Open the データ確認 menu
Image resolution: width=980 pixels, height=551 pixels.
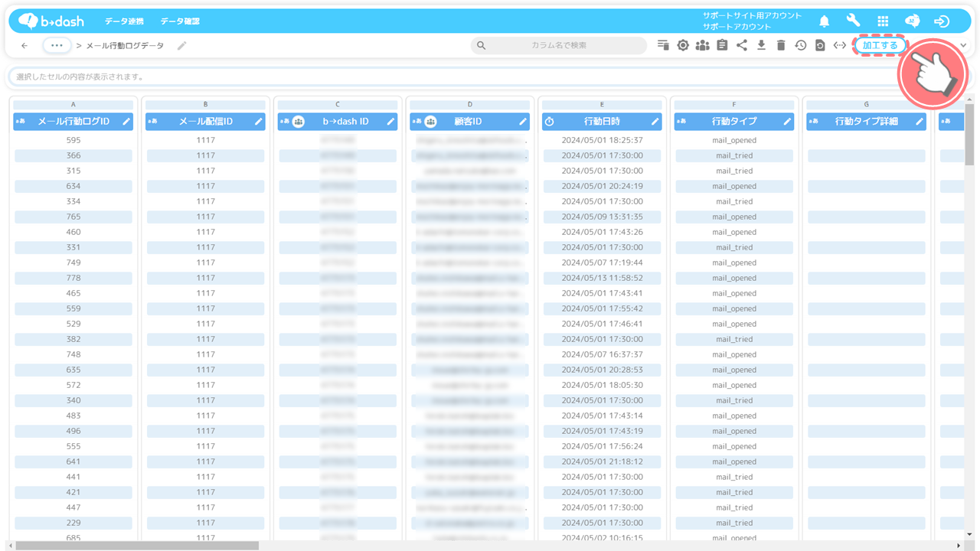pyautogui.click(x=180, y=21)
